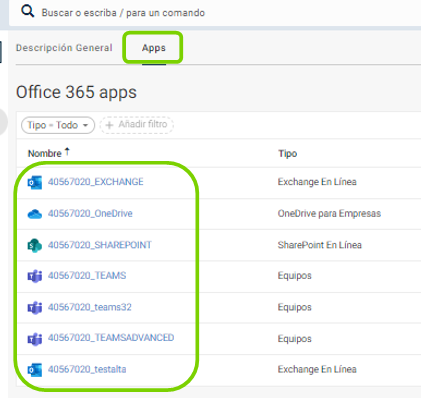Open the 40567020_teams32 link
421x398 pixels.
(x=90, y=307)
